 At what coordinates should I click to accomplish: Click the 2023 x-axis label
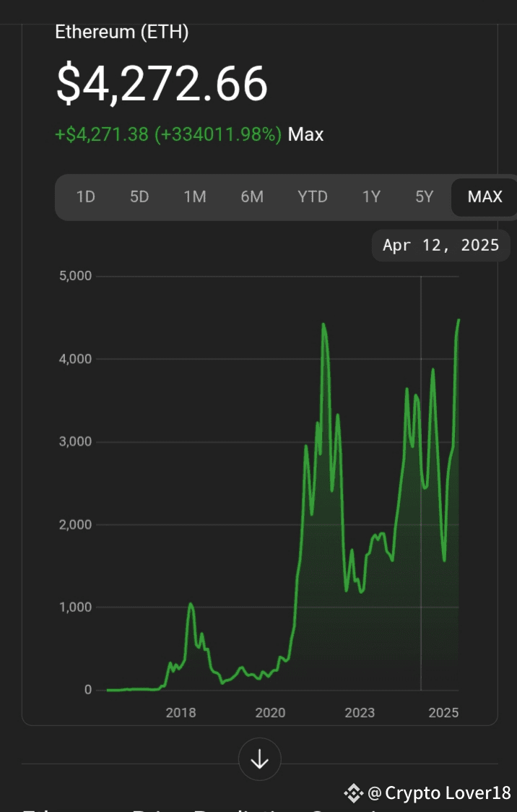(360, 712)
